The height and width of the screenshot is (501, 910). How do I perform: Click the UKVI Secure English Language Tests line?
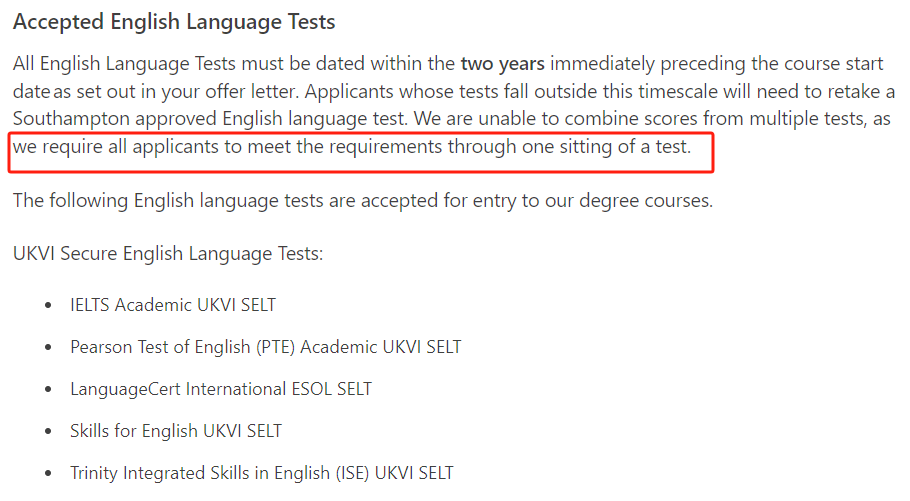tap(168, 254)
